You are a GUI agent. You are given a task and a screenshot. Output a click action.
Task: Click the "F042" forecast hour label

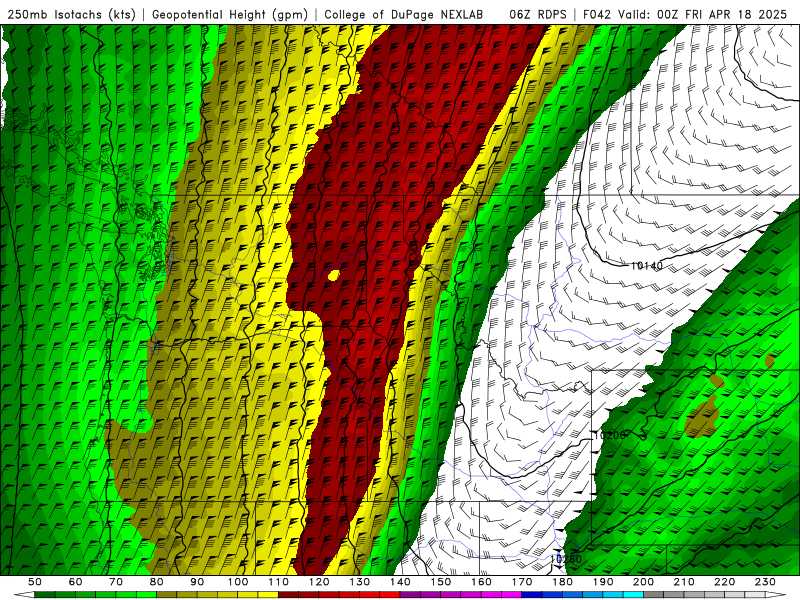pyautogui.click(x=597, y=14)
